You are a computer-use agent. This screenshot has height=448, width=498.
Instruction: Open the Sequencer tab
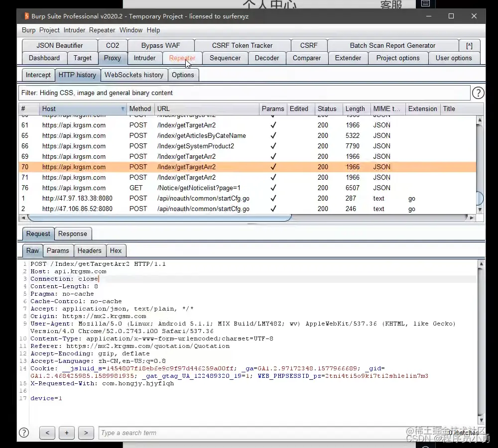(x=225, y=58)
